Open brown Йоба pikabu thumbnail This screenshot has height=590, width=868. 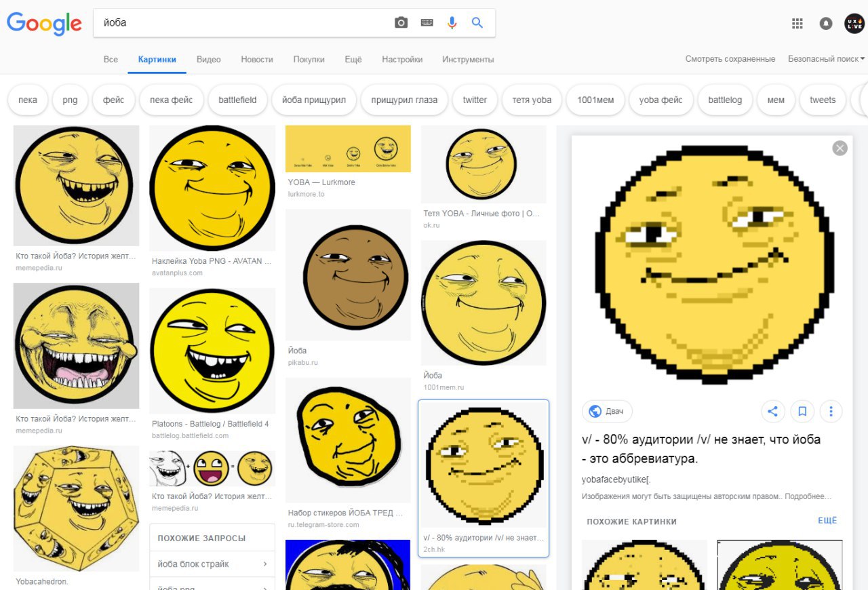tap(348, 274)
